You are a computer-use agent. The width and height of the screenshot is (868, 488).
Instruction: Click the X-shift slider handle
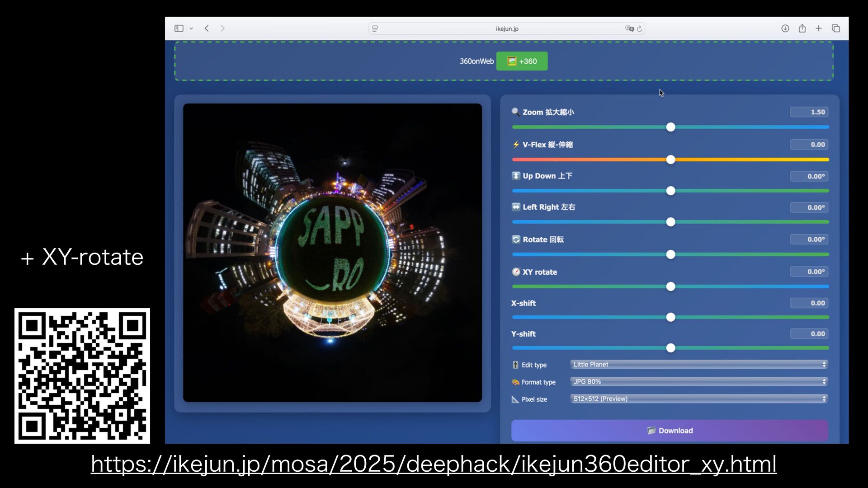pyautogui.click(x=671, y=317)
